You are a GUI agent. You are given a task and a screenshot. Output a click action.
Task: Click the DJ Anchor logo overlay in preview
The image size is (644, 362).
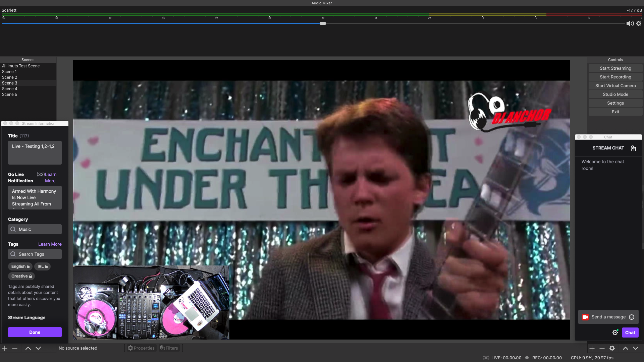pyautogui.click(x=509, y=113)
